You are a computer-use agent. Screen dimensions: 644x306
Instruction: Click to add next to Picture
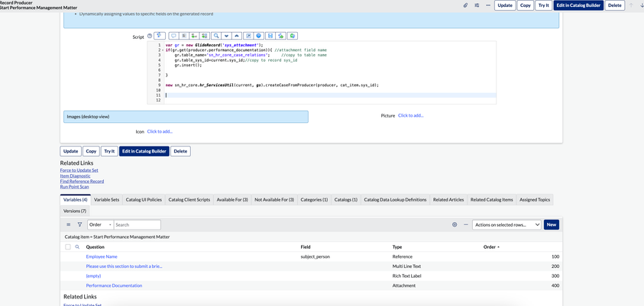pos(411,116)
